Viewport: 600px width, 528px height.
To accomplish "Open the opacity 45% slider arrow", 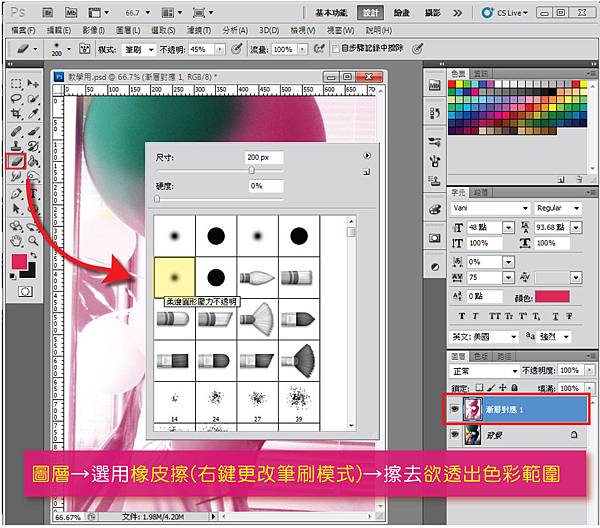I will (x=220, y=49).
